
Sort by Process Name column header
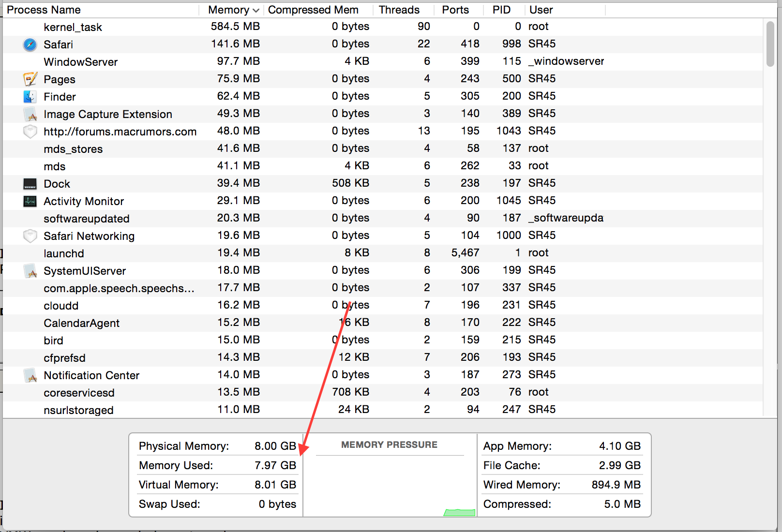coord(101,10)
